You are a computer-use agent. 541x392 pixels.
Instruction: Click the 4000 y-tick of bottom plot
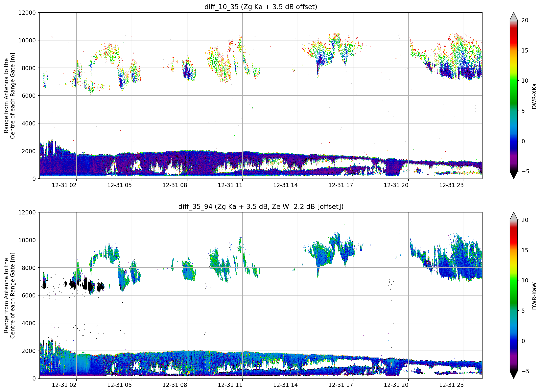click(29, 323)
